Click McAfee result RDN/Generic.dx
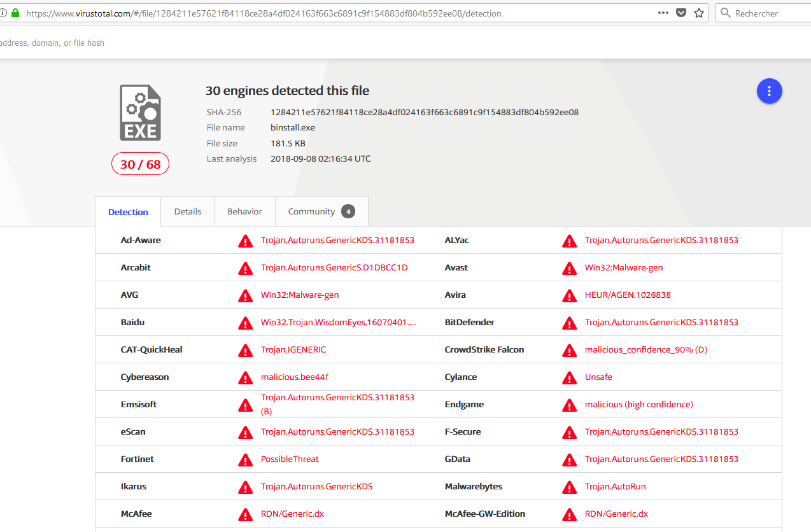Screen dimensions: 811x532 click(x=292, y=514)
